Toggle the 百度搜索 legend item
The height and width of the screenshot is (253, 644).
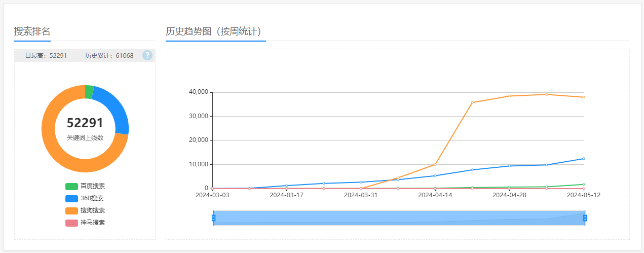(x=85, y=186)
